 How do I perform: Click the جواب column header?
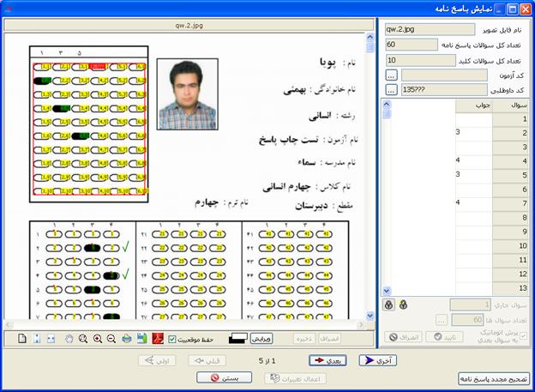(x=474, y=106)
